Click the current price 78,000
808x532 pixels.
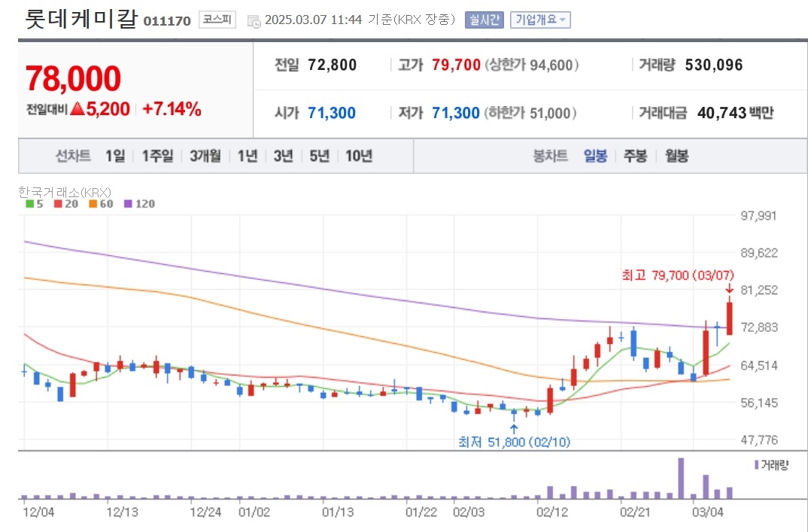73,78
